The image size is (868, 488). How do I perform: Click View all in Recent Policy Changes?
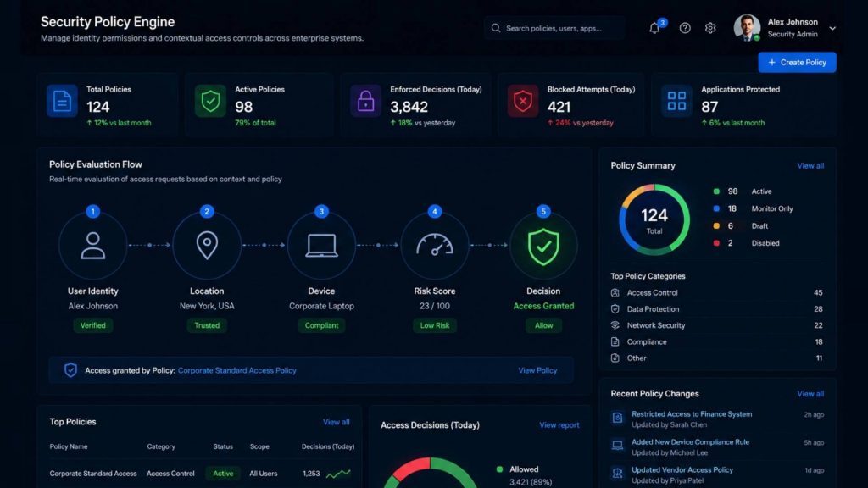(810, 394)
